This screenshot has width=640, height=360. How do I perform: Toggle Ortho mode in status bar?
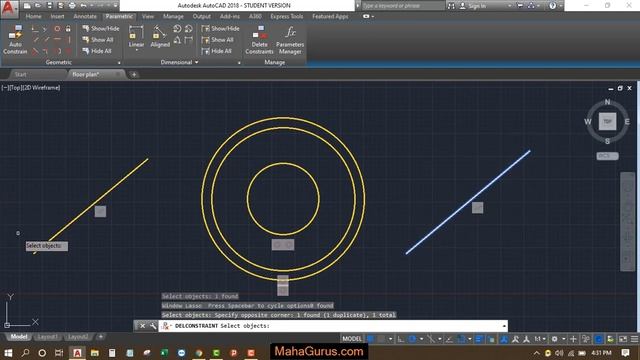pos(401,339)
